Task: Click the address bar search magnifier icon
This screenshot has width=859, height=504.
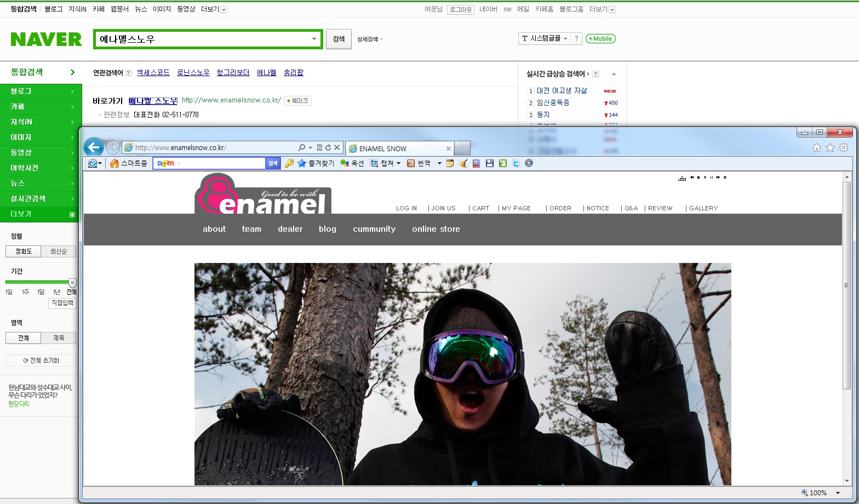Action: (x=301, y=148)
